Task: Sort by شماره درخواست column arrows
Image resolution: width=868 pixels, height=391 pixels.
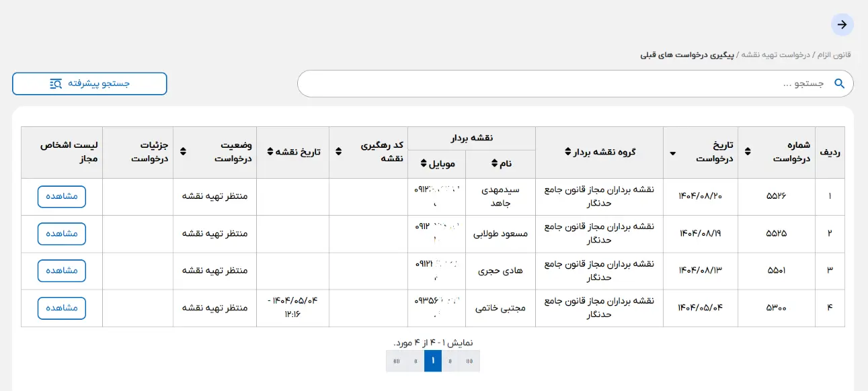Action: click(748, 152)
